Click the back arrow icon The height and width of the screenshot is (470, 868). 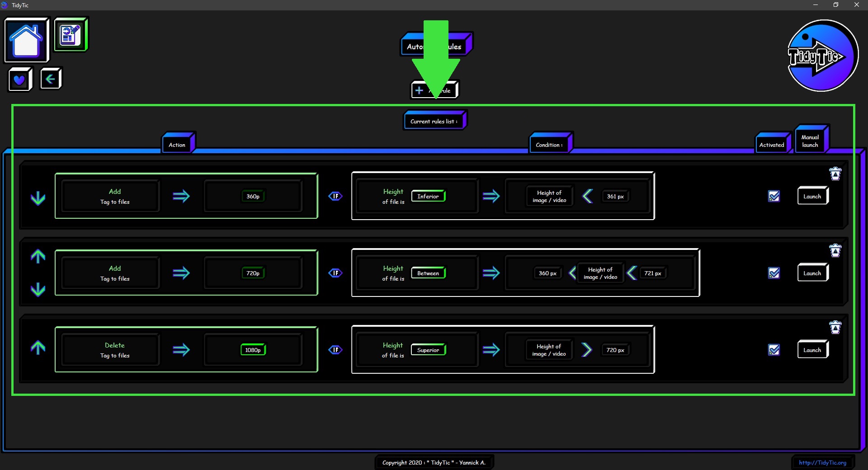[x=50, y=79]
